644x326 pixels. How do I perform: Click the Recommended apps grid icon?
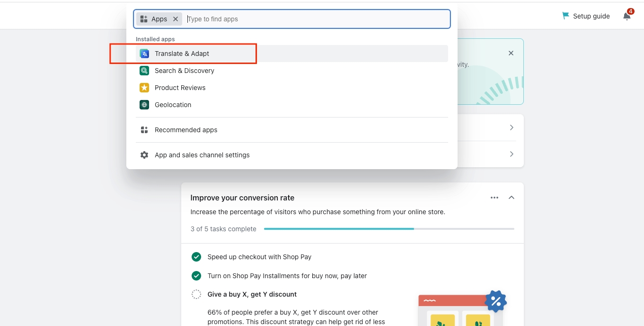coord(144,130)
